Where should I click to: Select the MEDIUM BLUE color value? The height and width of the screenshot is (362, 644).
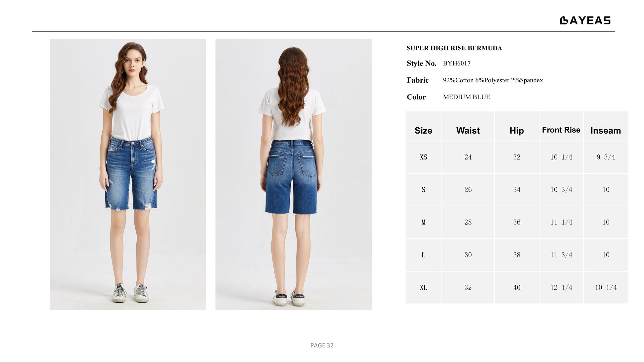pos(466,97)
